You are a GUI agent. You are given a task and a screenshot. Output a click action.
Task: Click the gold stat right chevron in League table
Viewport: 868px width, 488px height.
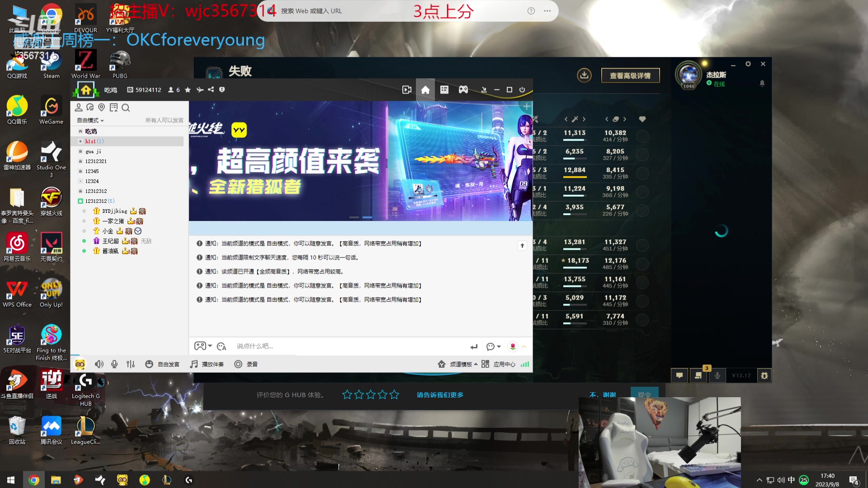click(x=625, y=119)
